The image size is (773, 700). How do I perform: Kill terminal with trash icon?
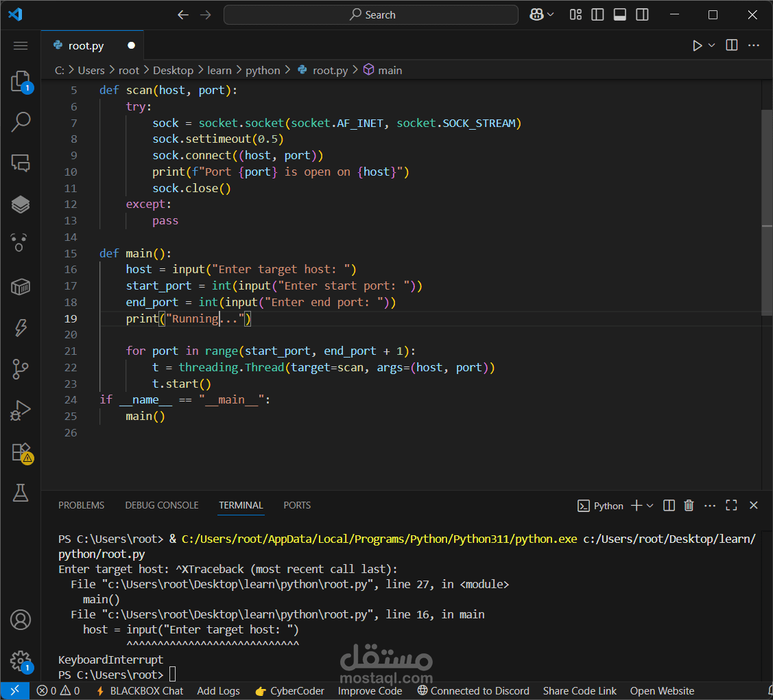click(x=689, y=506)
